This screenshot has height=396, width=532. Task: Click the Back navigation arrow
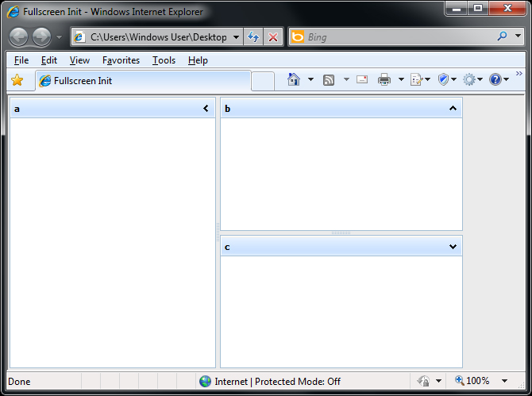pos(19,37)
